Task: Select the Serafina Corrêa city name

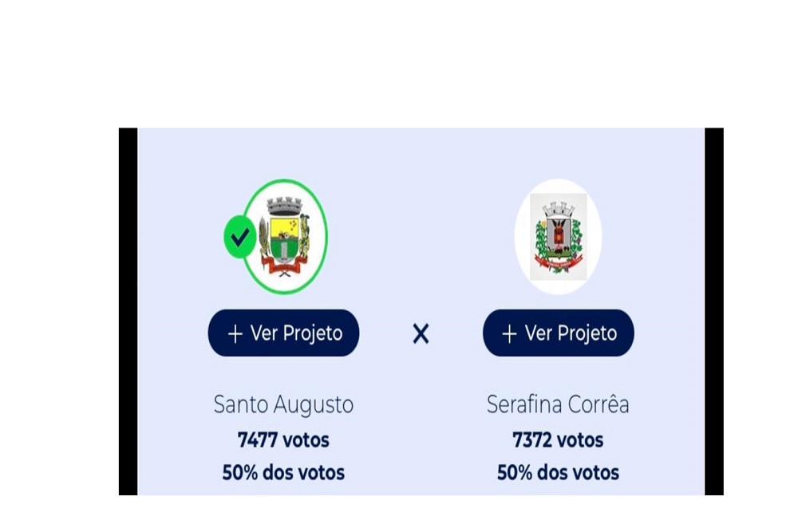Action: [x=558, y=405]
